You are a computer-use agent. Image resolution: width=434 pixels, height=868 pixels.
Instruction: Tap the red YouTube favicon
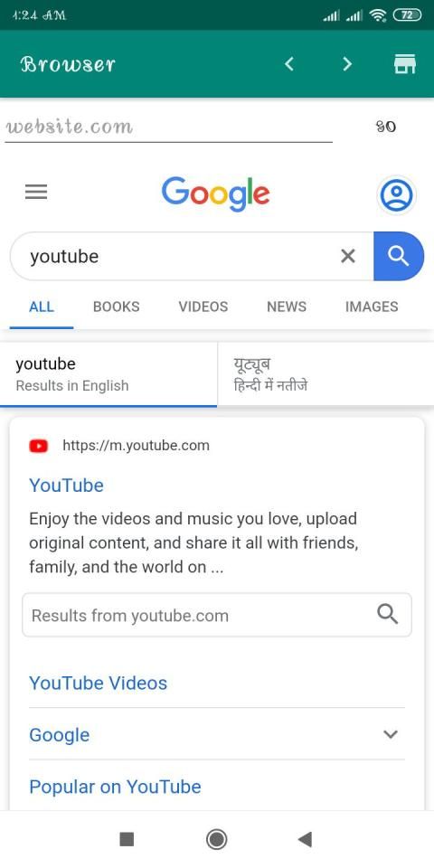[x=38, y=446]
